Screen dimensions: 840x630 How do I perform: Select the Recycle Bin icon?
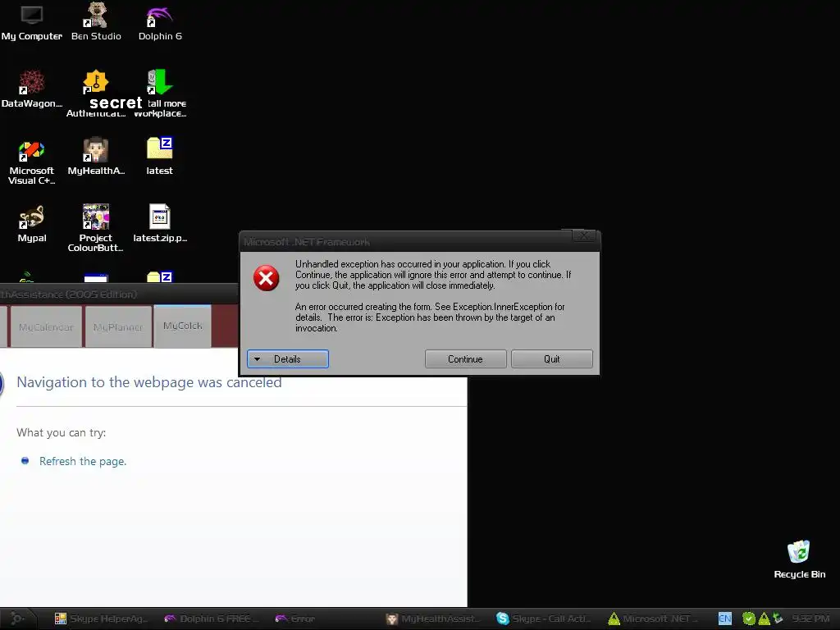[799, 559]
